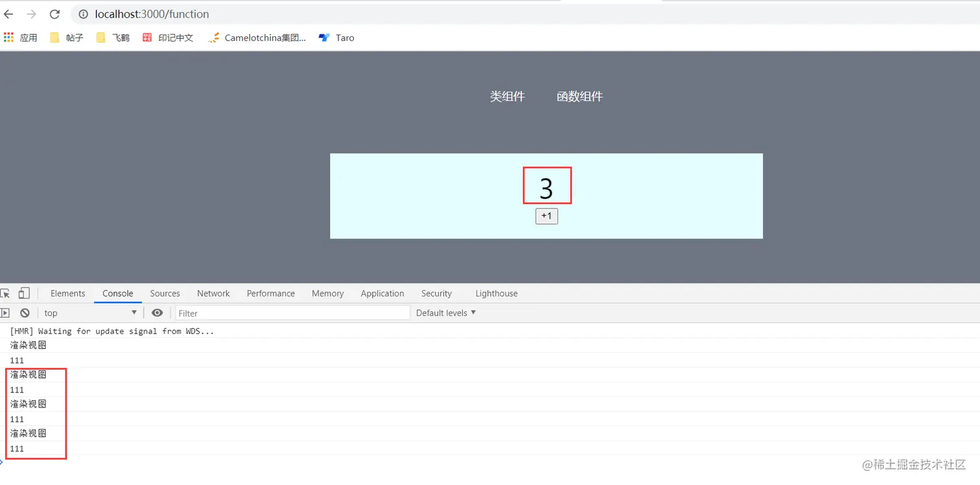Create live expression with the eye icon
This screenshot has height=485, width=980.
click(157, 313)
